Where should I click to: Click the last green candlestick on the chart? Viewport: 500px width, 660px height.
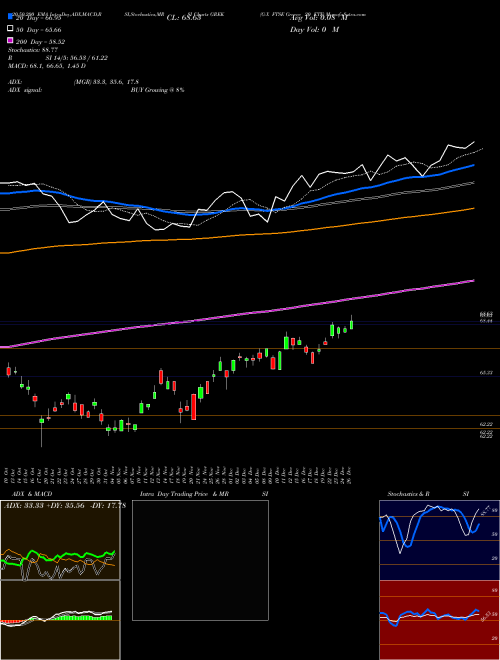351,325
